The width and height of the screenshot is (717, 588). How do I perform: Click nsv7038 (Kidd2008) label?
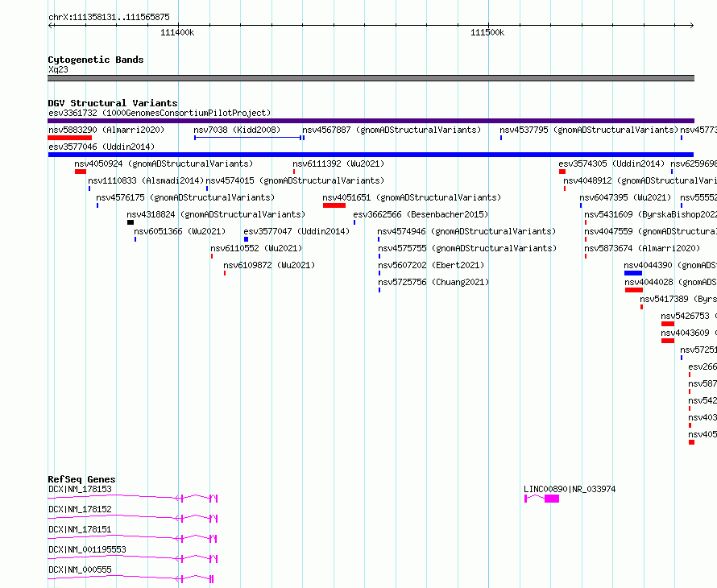click(x=237, y=130)
